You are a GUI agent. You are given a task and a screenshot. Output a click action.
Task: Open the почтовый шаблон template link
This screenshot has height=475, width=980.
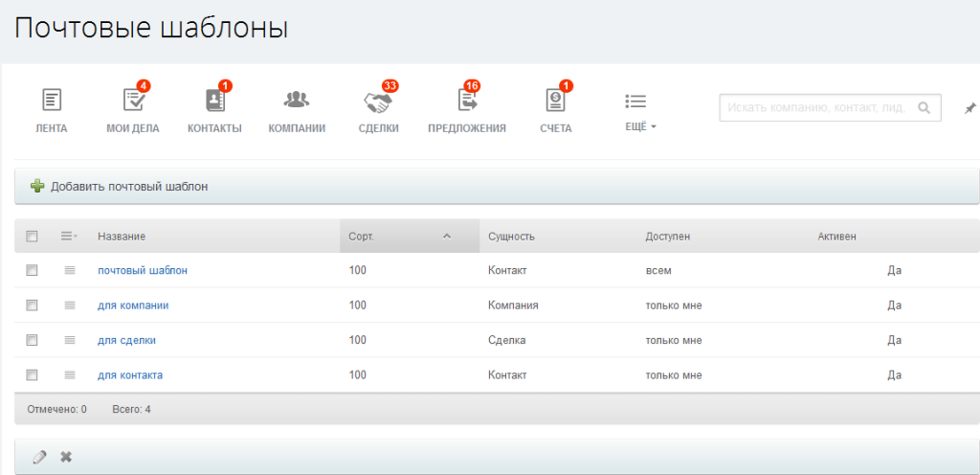pyautogui.click(x=143, y=271)
